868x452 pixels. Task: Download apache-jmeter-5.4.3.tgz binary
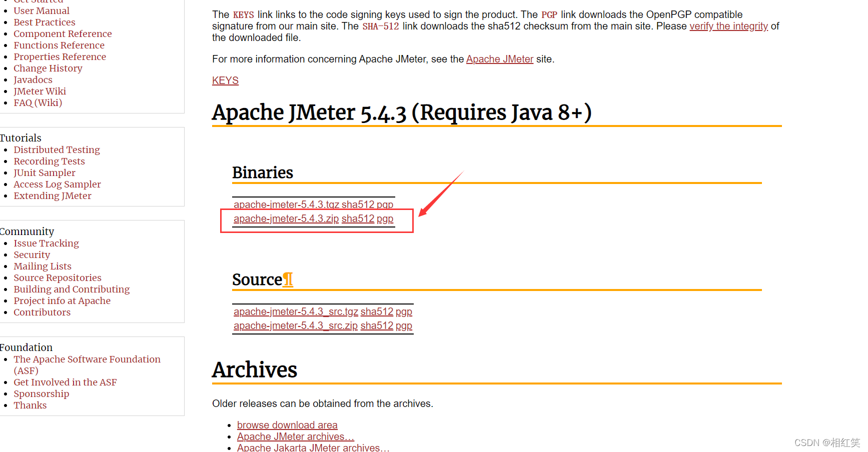[x=286, y=204]
